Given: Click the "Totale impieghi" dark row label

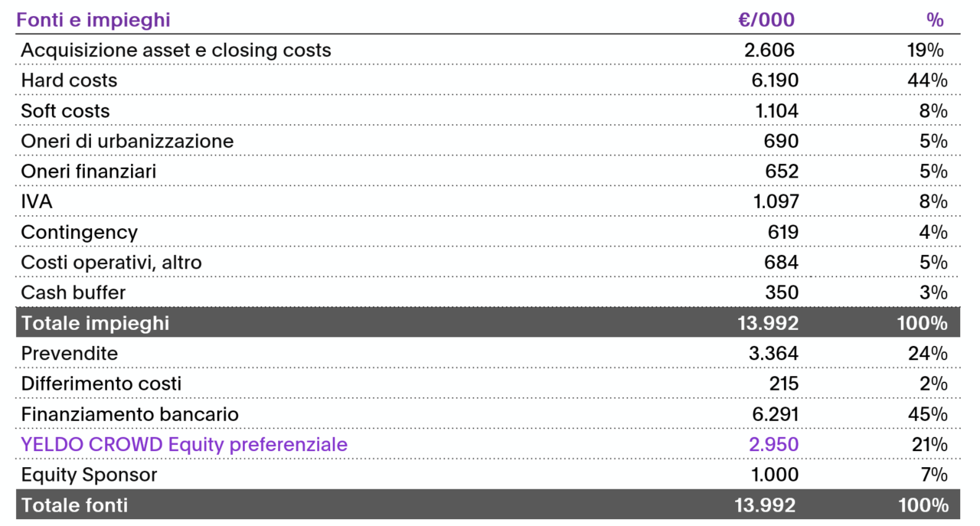Looking at the screenshot, I should [x=95, y=323].
